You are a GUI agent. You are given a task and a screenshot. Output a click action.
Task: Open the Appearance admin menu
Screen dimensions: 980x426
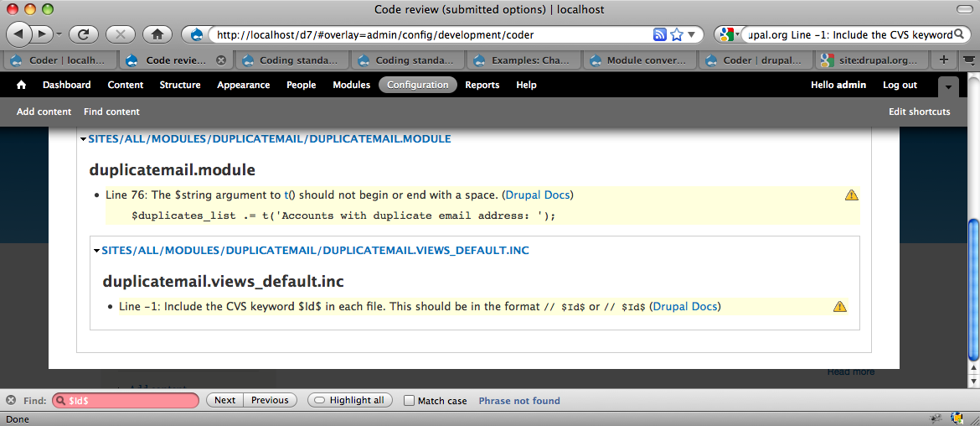(244, 85)
